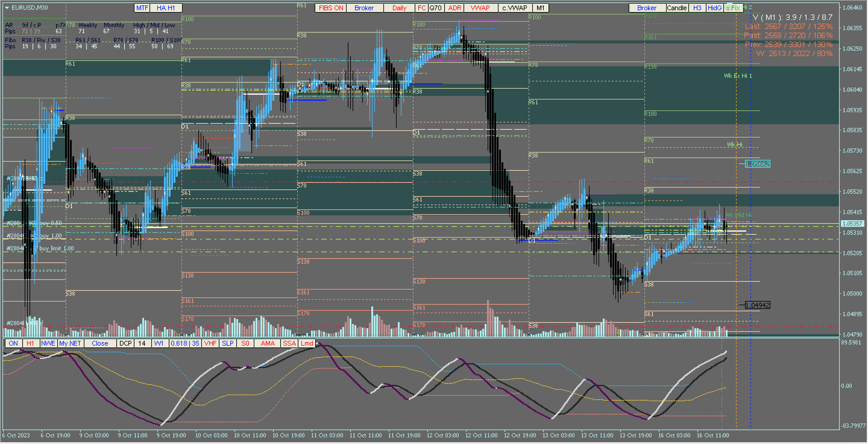Click the Daily pivot button
The image size is (868, 444).
point(399,8)
